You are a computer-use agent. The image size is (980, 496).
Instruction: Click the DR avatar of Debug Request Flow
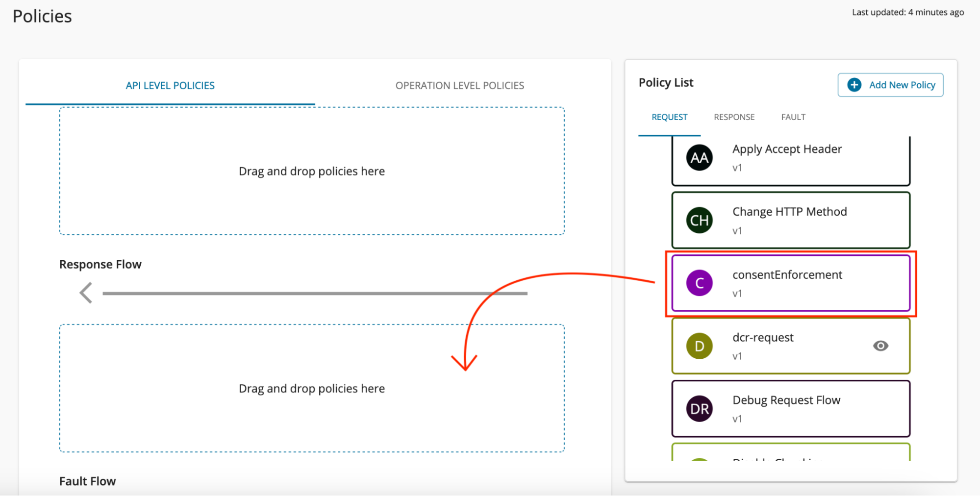pyautogui.click(x=699, y=409)
